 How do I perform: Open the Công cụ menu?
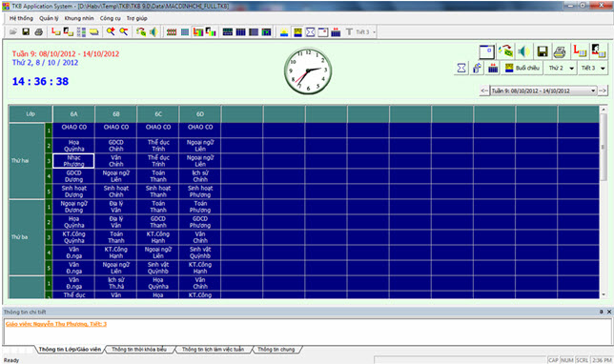(110, 18)
